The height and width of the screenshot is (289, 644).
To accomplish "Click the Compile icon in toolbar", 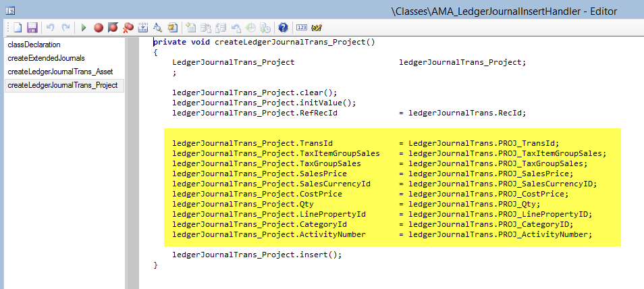I will tap(142, 28).
